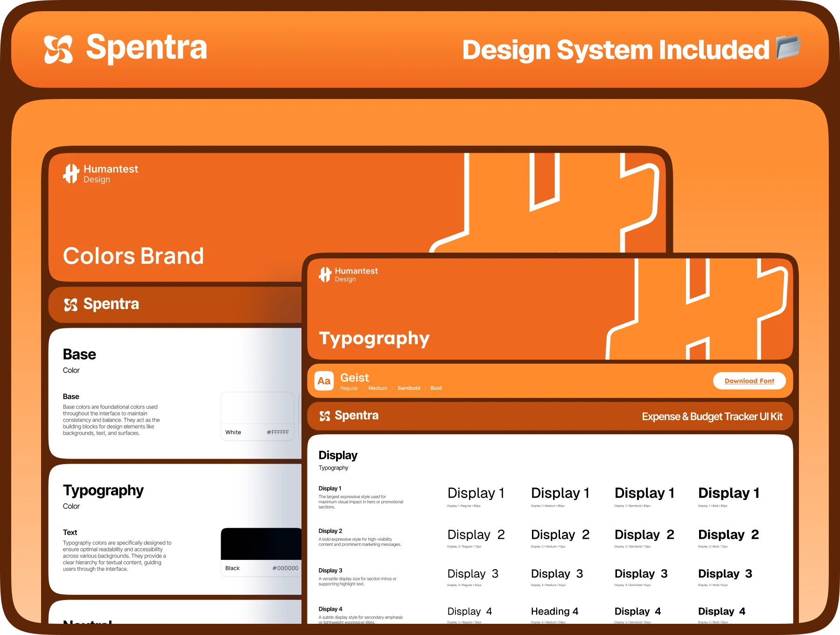The image size is (840, 635).
Task: Click the Base colors description paragraph
Action: [x=111, y=420]
